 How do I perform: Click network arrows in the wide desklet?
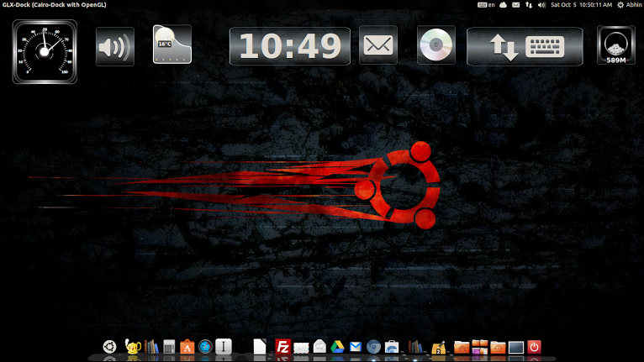point(504,47)
